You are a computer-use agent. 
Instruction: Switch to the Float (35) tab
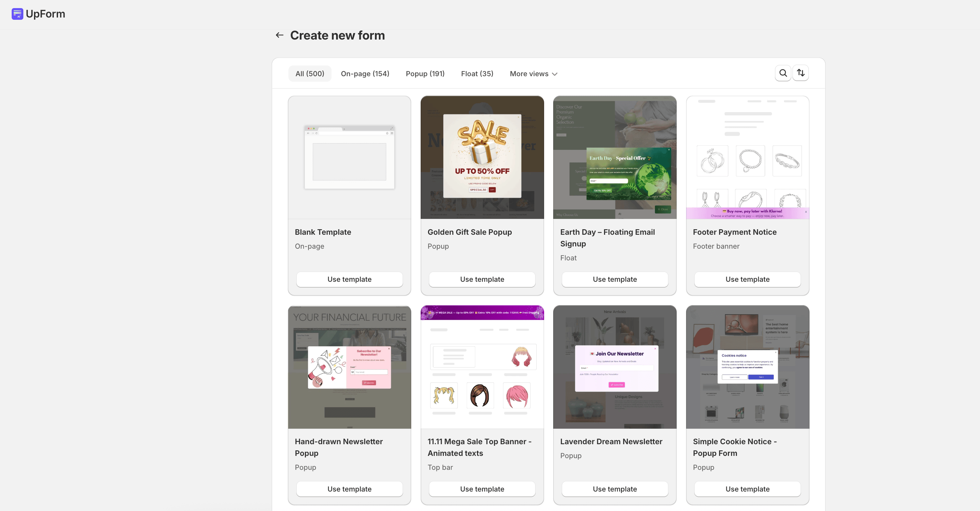point(477,74)
